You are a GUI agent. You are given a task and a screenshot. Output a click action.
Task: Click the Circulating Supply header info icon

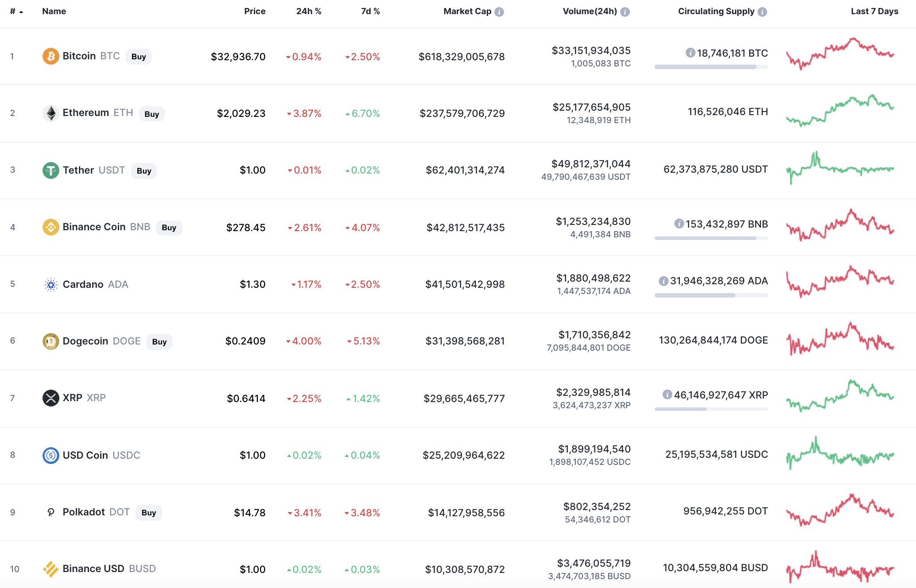[762, 12]
